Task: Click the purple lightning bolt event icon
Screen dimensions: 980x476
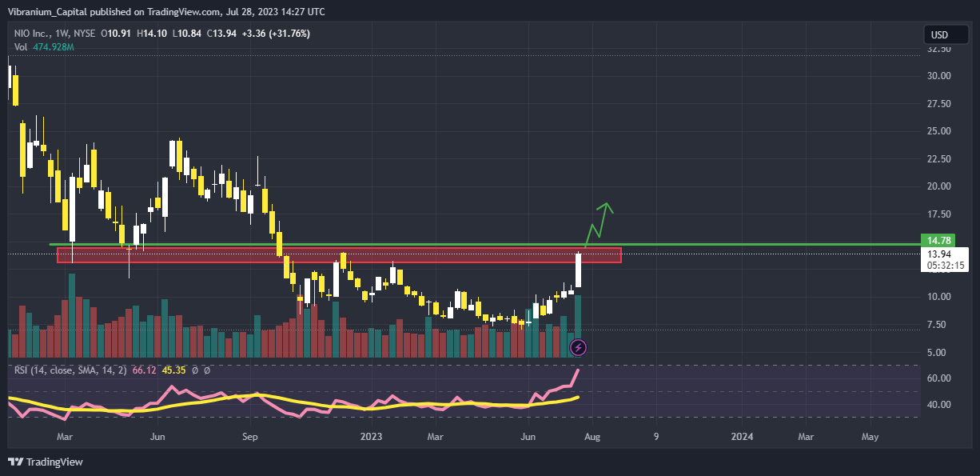Action: (580, 347)
